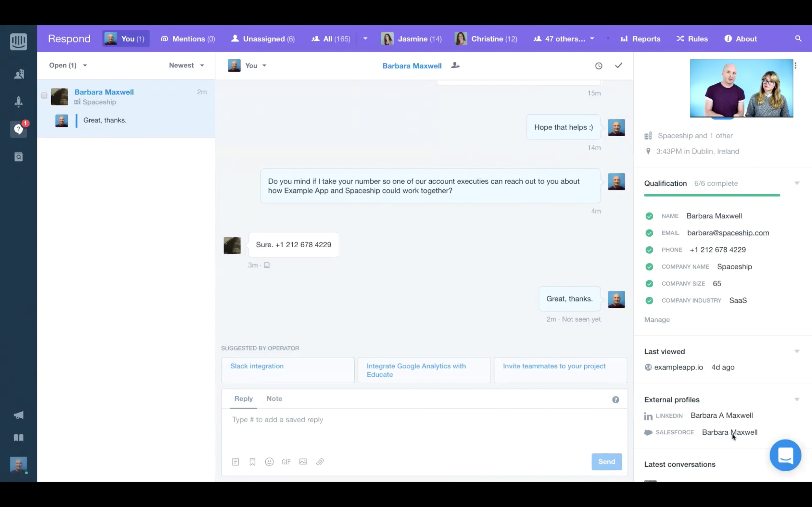
Task: Click the saved reply bookmark icon
Action: coord(252,462)
